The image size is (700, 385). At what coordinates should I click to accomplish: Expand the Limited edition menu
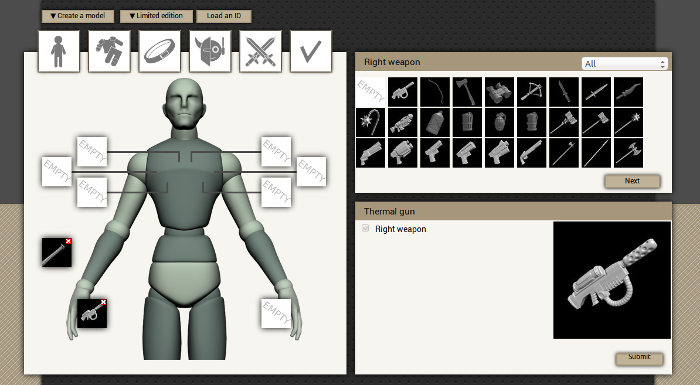point(156,16)
